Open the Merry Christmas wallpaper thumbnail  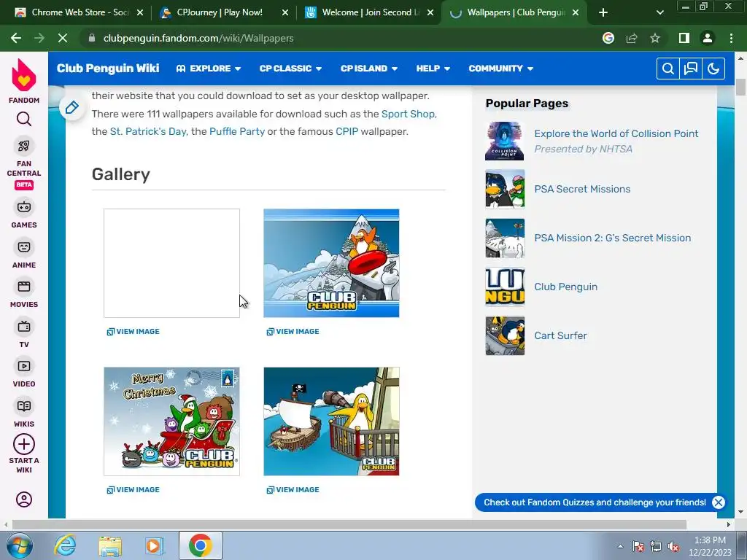[172, 421]
